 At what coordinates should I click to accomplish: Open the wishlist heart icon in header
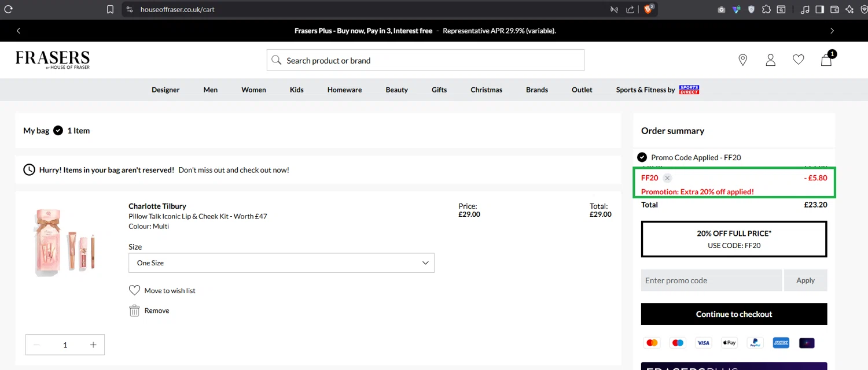coord(799,60)
